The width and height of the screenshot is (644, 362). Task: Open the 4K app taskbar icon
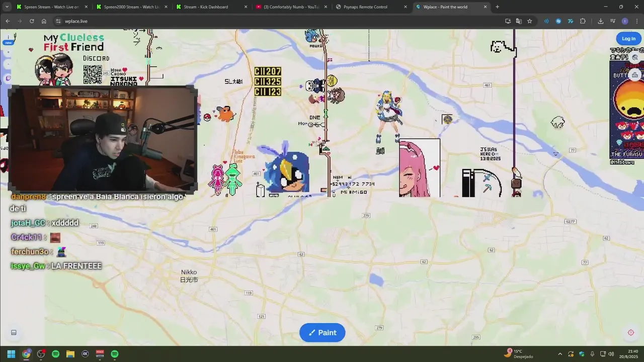[x=85, y=354]
